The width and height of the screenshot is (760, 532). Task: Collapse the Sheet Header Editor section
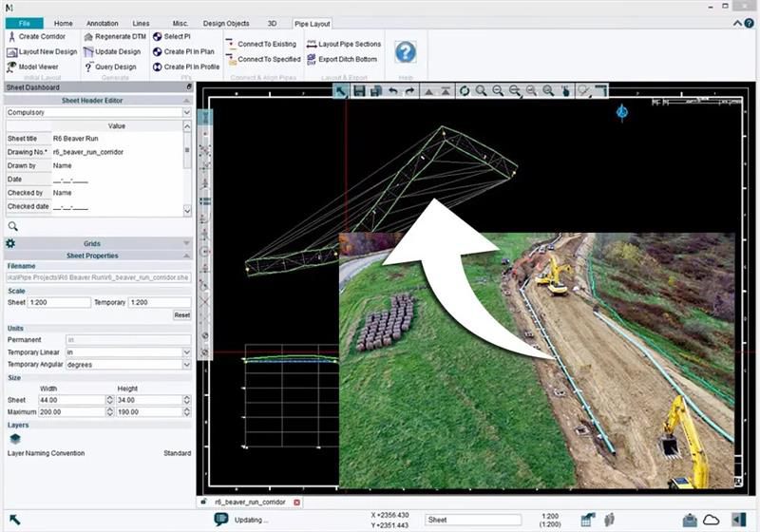(x=186, y=100)
